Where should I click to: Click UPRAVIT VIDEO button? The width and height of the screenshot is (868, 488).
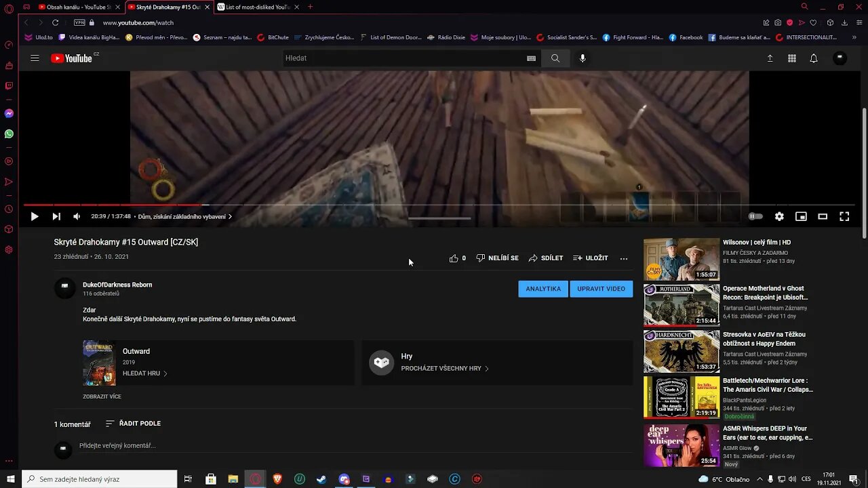(601, 289)
